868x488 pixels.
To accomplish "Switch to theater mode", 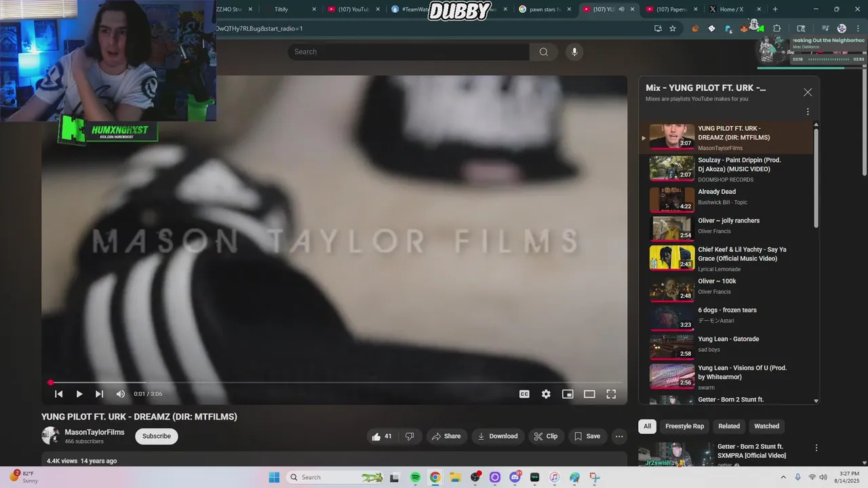I will pyautogui.click(x=589, y=394).
